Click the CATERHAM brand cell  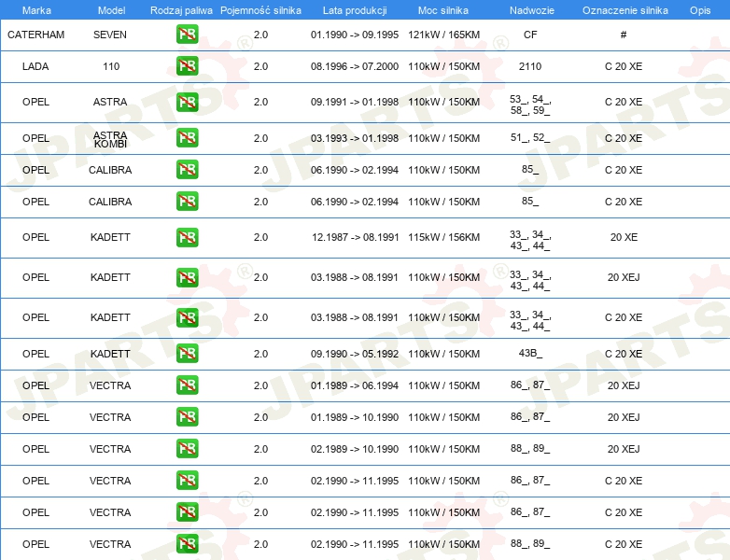35,35
